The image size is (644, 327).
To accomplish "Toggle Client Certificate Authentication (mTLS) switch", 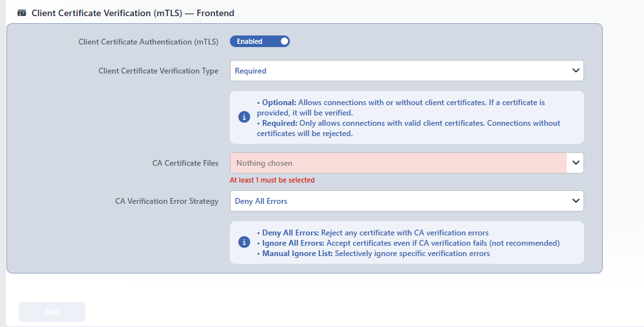I will (260, 41).
